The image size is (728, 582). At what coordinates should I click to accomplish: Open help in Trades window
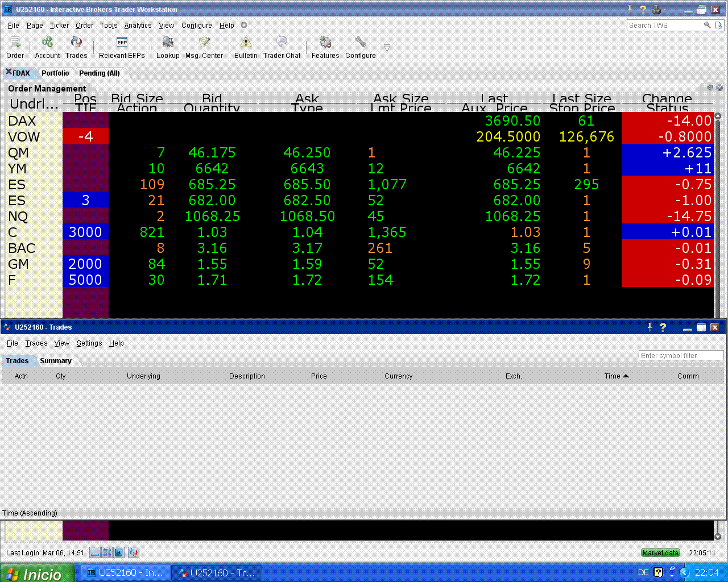click(x=663, y=327)
